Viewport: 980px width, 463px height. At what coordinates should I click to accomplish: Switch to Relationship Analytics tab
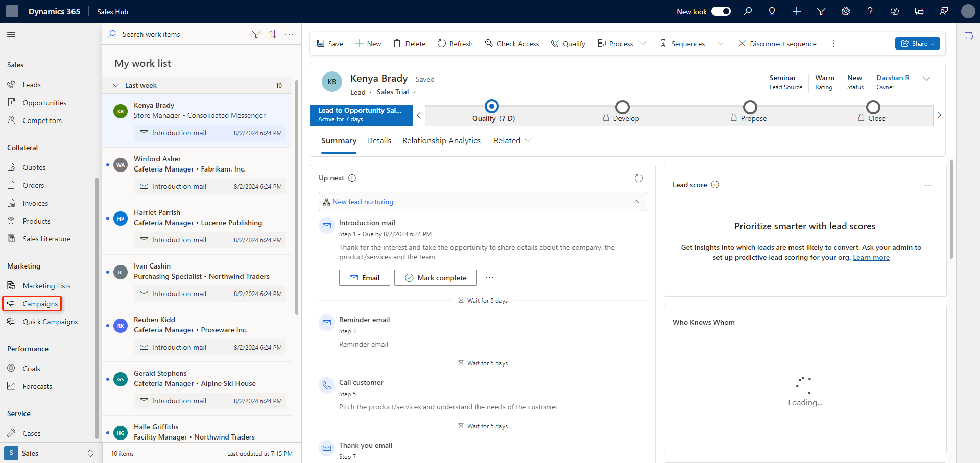(441, 141)
